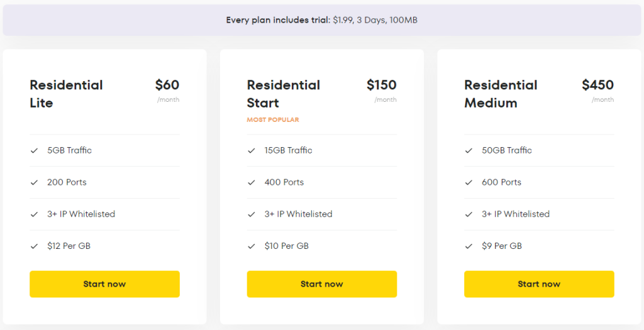Image resolution: width=644 pixels, height=330 pixels.
Task: Click the Residential Start plan heading
Action: point(283,94)
